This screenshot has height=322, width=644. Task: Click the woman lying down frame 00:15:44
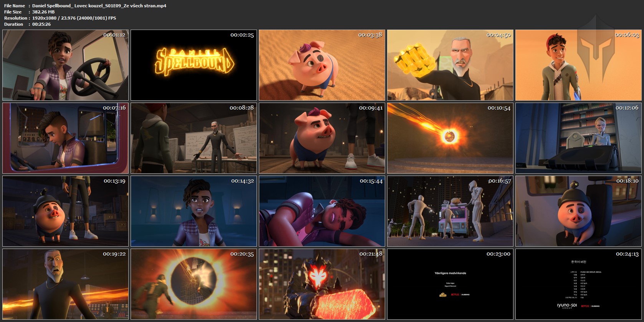(322, 211)
